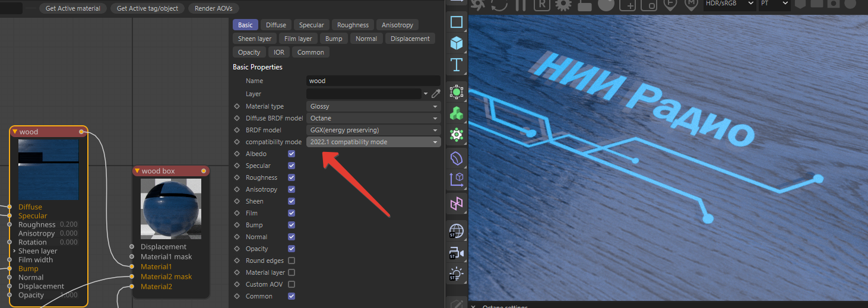Click the Name input field containing wood
The image size is (868, 308).
(373, 81)
